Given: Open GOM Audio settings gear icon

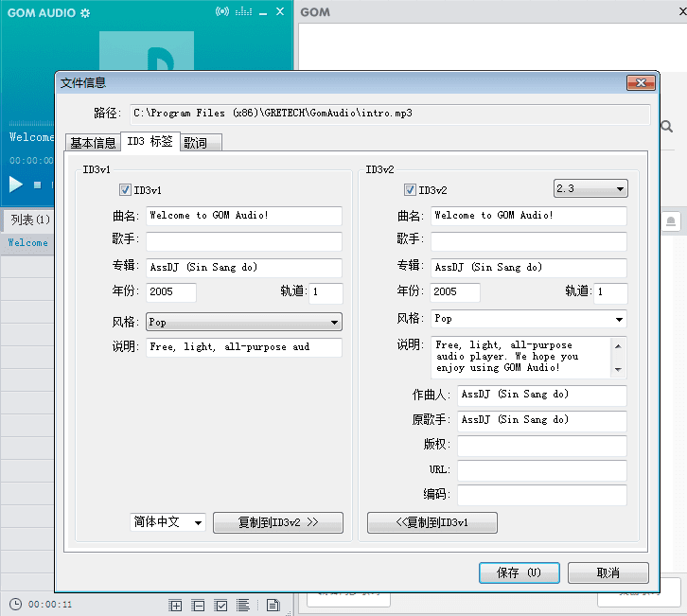Looking at the screenshot, I should coord(85,13).
